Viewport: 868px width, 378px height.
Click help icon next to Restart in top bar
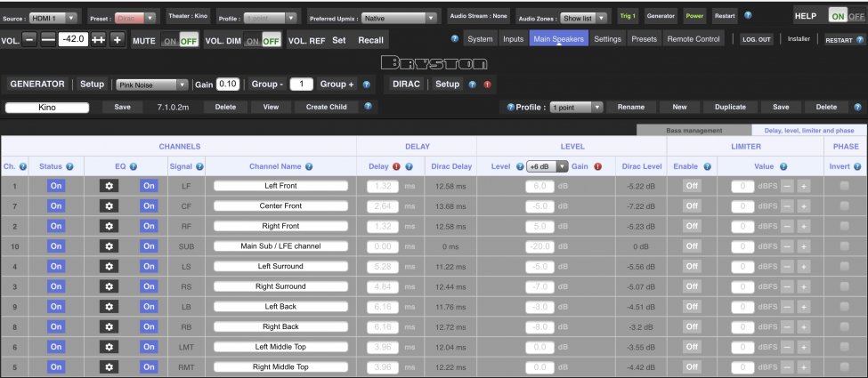(x=749, y=15)
